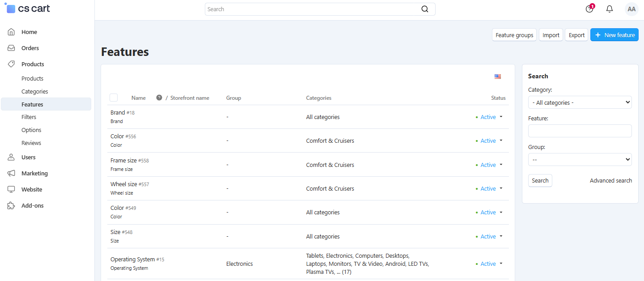Open the Category 'All categories' dropdown

click(580, 102)
